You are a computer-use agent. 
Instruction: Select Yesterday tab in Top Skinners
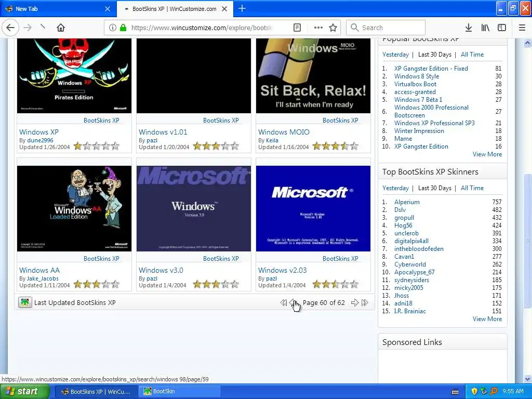click(395, 188)
